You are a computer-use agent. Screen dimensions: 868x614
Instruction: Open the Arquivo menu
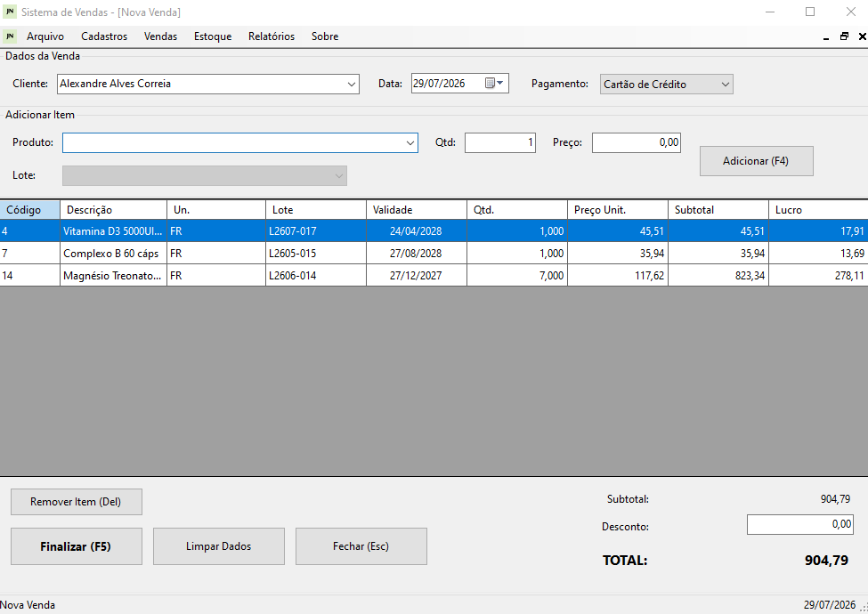point(45,36)
